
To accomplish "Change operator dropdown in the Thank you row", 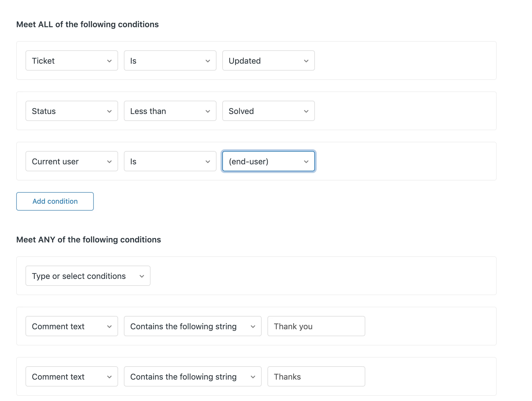I will 192,326.
